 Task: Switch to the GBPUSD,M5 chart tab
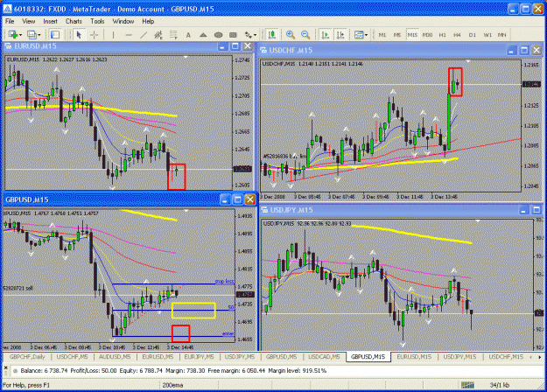281,357
